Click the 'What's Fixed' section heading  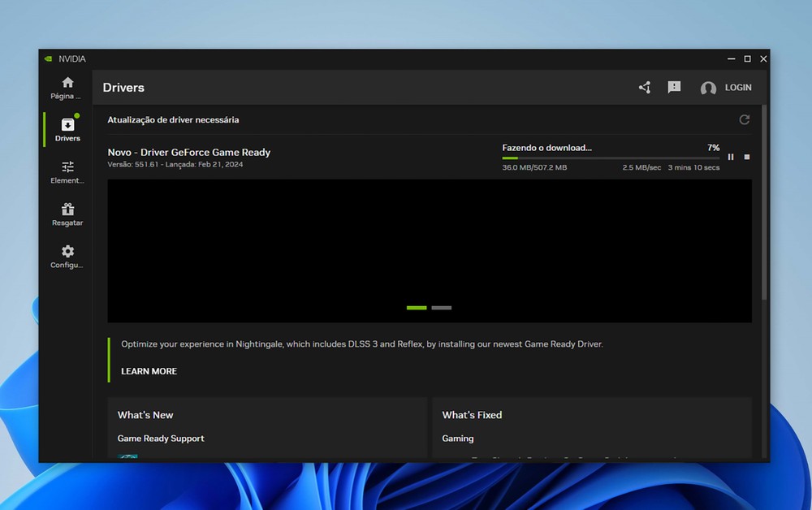[472, 415]
